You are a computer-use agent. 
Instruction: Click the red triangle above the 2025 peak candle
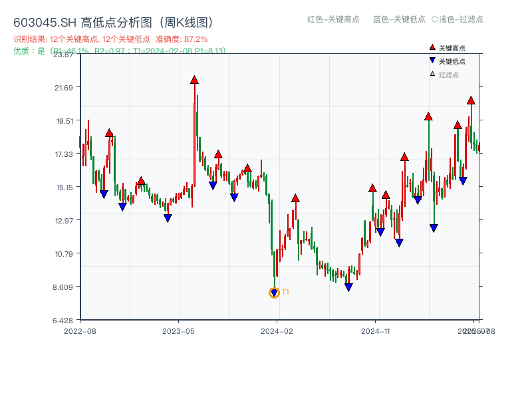(470, 102)
